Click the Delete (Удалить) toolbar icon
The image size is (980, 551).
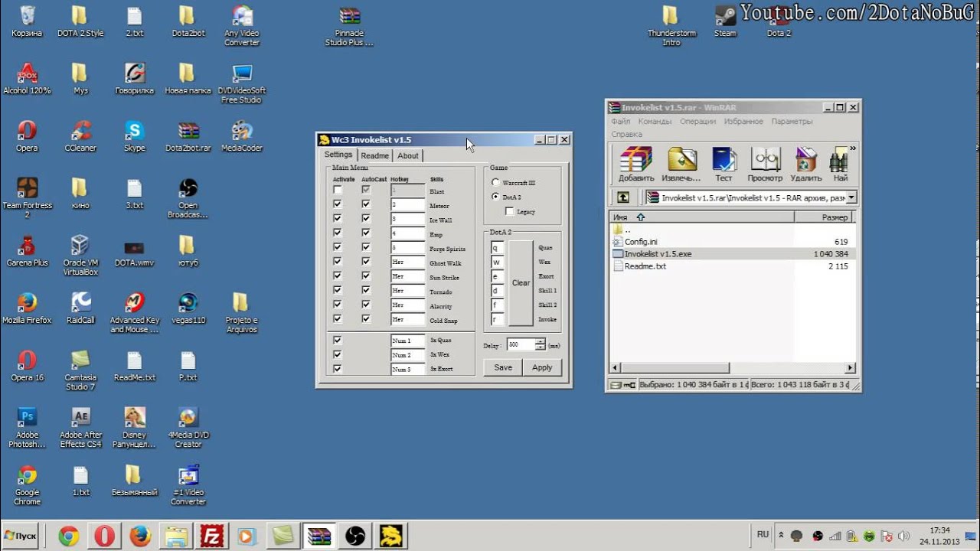805,165
